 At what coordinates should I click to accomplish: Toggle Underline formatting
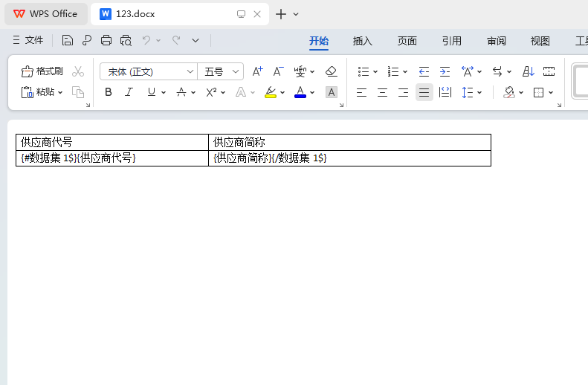(152, 92)
